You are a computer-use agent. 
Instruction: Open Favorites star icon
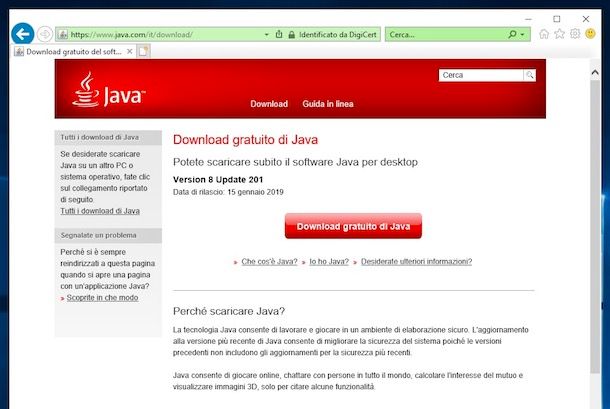coord(559,34)
